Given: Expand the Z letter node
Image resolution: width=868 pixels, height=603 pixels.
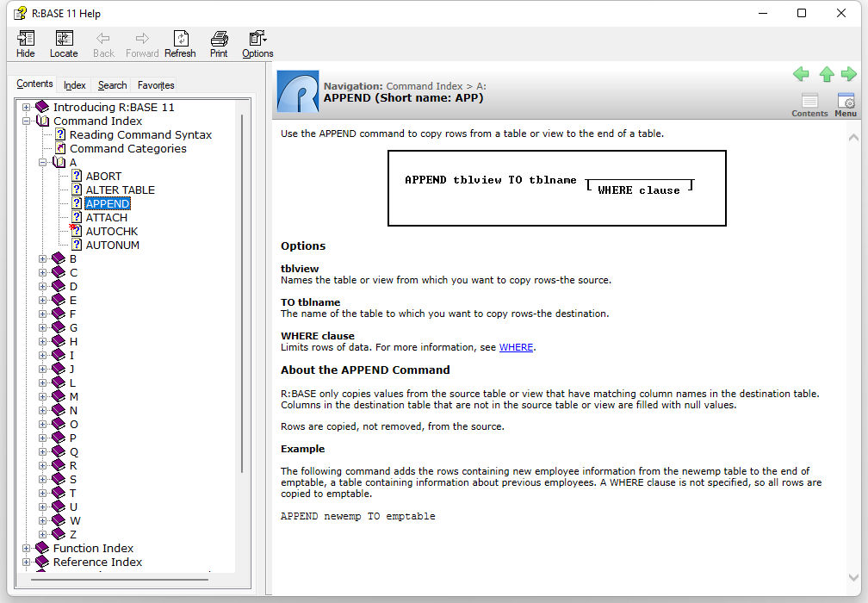Looking at the screenshot, I should pos(43,534).
